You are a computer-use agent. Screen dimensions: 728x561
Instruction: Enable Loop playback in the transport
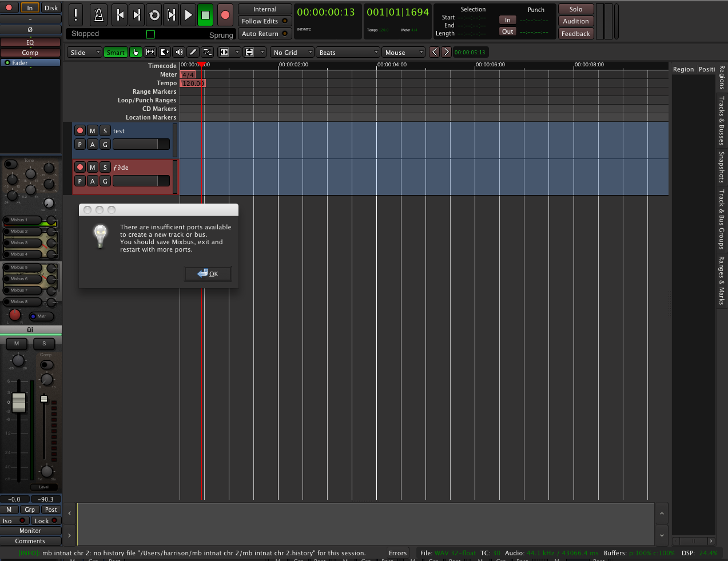(x=154, y=15)
